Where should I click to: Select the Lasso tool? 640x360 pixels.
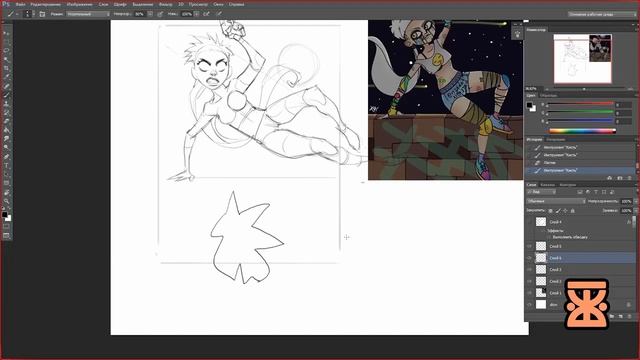coord(6,51)
